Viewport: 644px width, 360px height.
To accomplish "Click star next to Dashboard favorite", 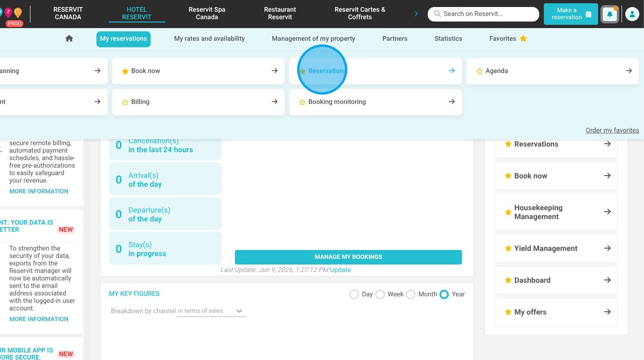I will click(508, 280).
